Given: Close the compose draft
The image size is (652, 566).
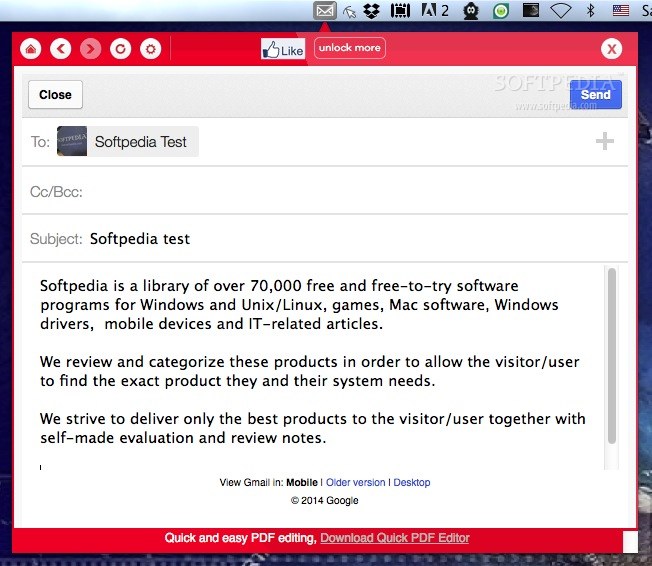Looking at the screenshot, I should click(55, 94).
